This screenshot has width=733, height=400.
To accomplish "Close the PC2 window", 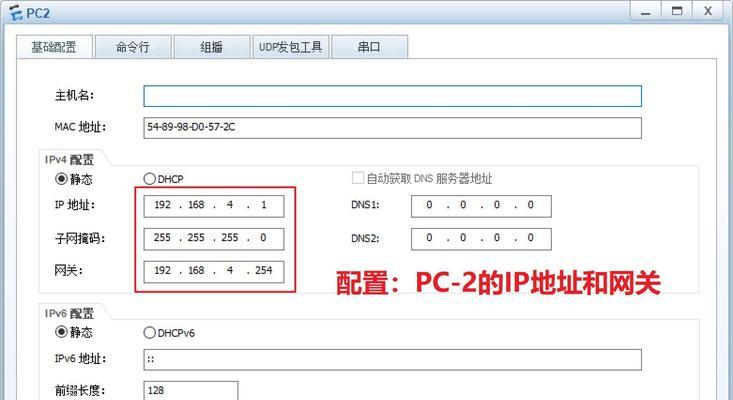I will tap(708, 12).
